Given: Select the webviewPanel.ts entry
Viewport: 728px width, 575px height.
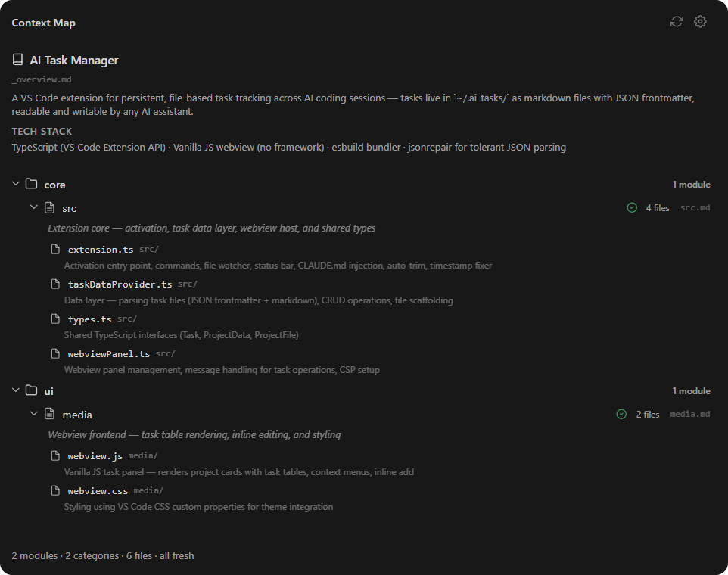Looking at the screenshot, I should tap(110, 353).
